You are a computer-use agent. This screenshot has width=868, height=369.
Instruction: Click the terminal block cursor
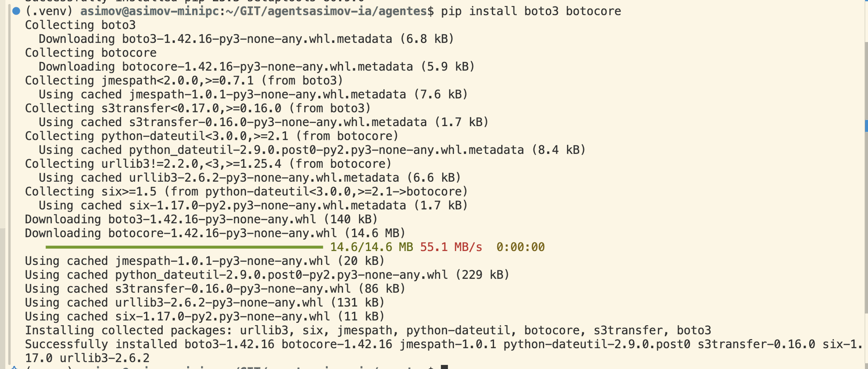tap(444, 367)
